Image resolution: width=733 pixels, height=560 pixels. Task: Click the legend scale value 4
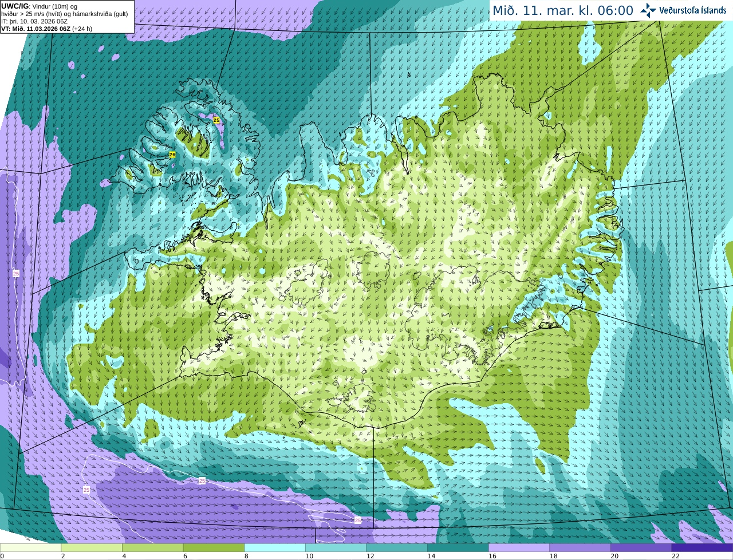[x=124, y=556]
